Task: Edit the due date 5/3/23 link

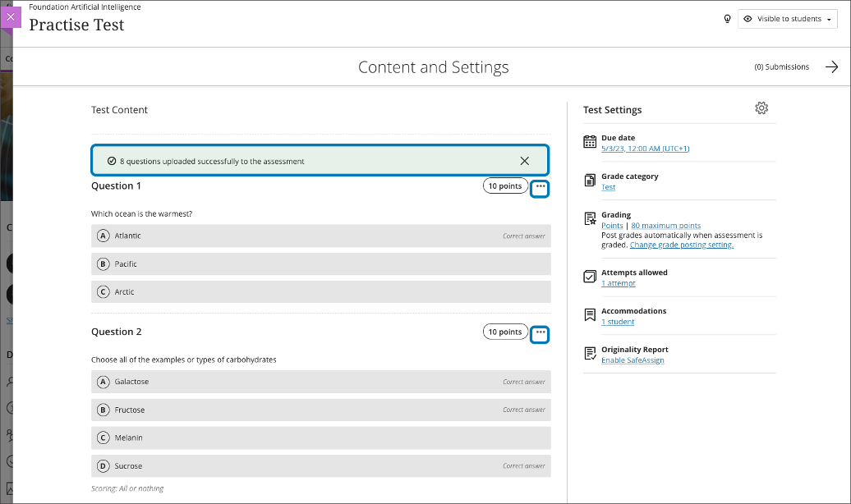Action: tap(645, 149)
